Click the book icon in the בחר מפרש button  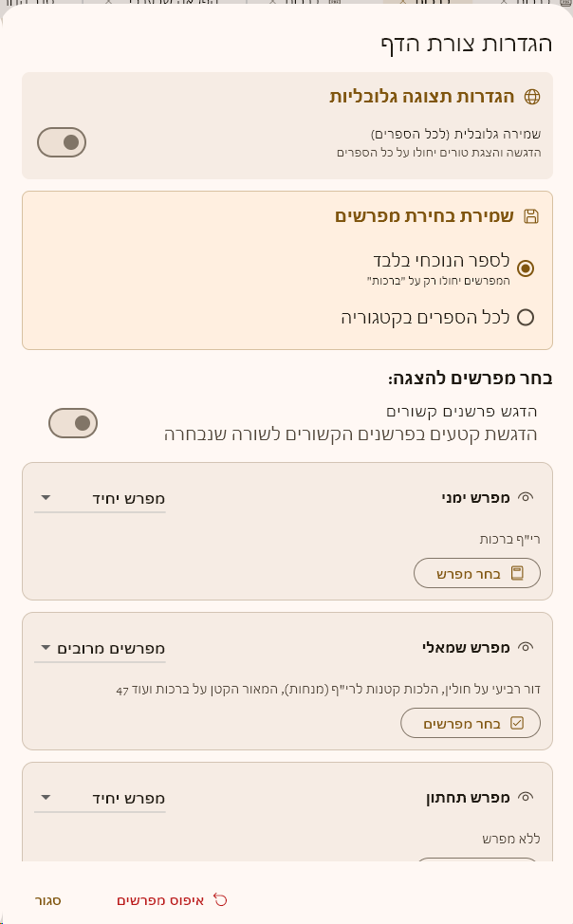[517, 573]
